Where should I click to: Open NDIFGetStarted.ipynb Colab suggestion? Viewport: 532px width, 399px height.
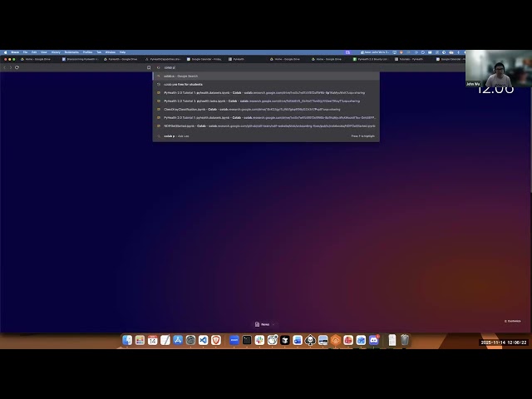click(x=249, y=126)
